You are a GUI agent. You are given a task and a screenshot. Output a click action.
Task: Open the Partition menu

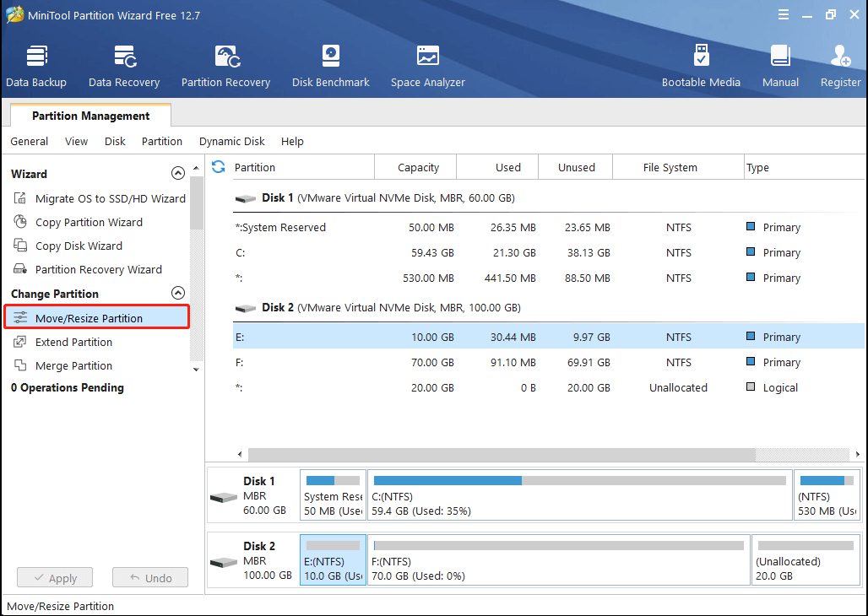161,141
